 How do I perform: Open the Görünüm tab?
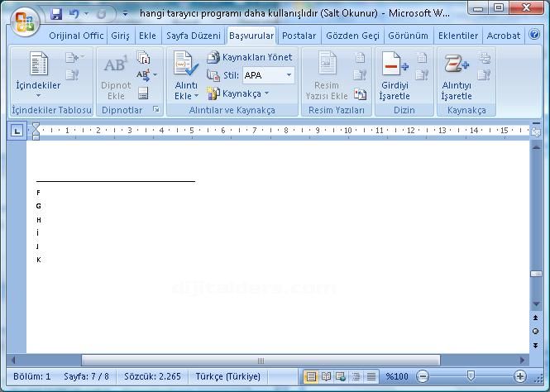408,36
